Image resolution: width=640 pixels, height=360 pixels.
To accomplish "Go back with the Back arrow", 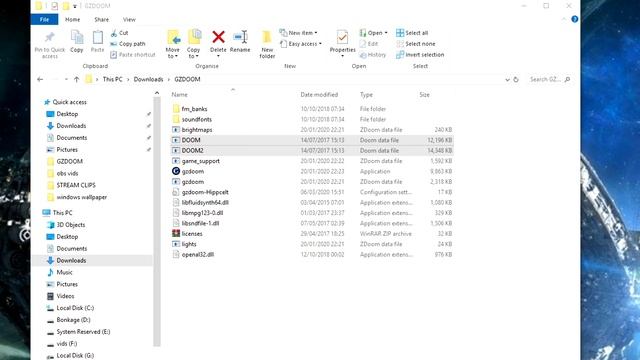I will click(x=40, y=79).
